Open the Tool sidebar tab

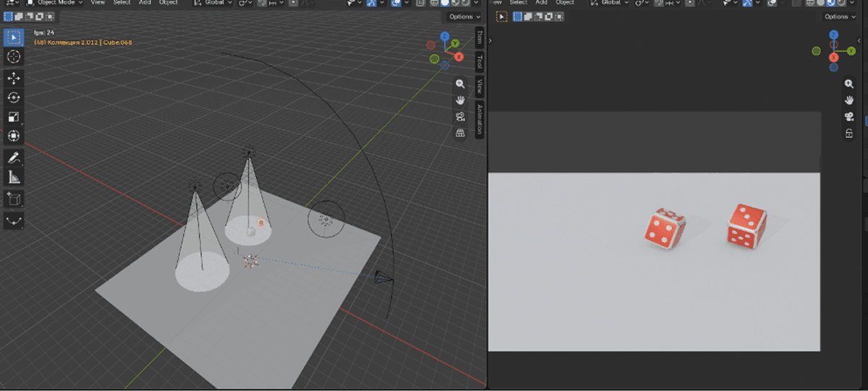[480, 62]
